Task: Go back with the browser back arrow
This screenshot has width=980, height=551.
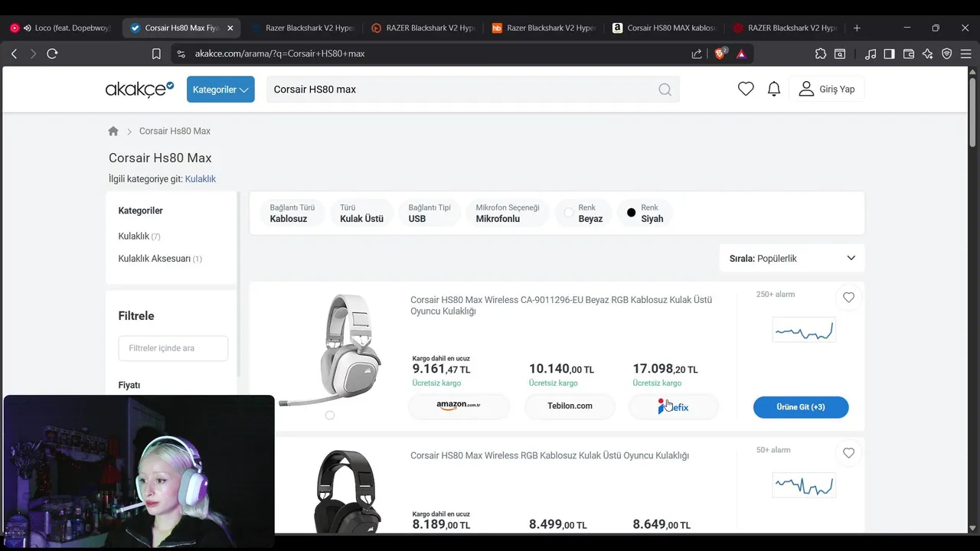Action: pyautogui.click(x=14, y=54)
